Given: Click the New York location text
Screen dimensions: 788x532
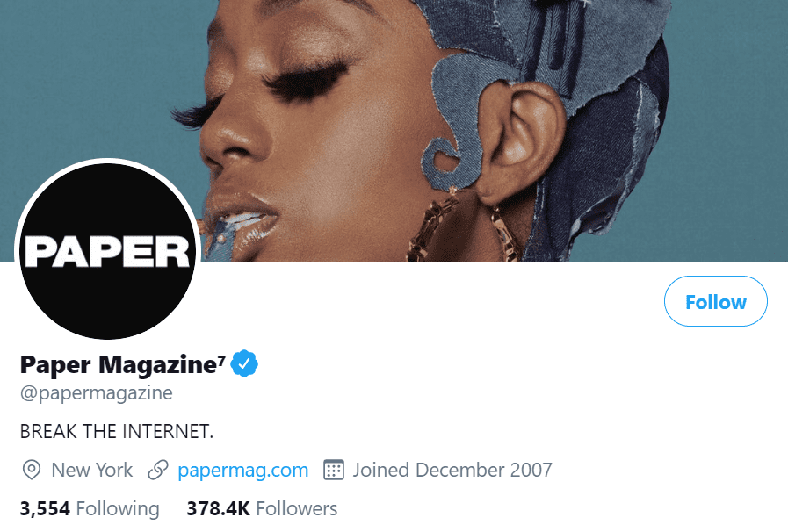Looking at the screenshot, I should pyautogui.click(x=92, y=471).
